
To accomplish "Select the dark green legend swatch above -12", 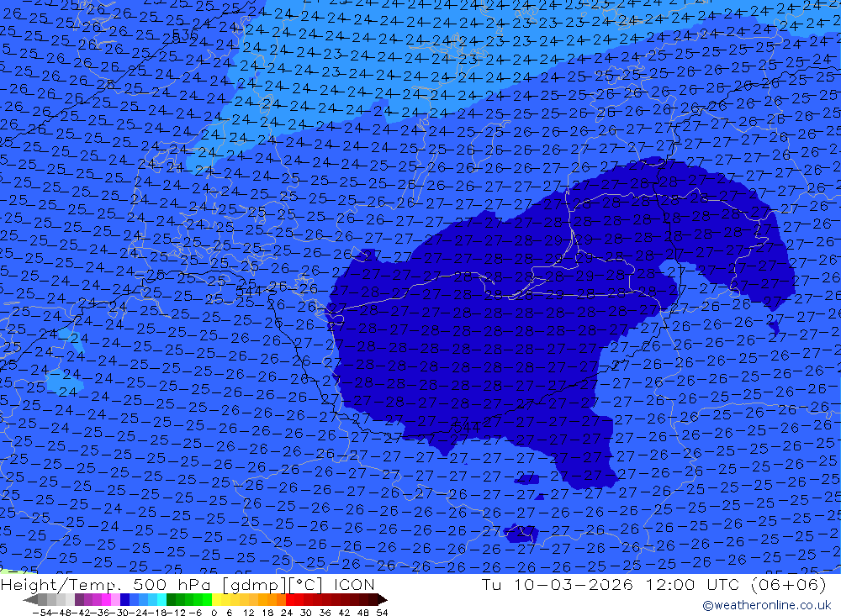I will 171,600.
